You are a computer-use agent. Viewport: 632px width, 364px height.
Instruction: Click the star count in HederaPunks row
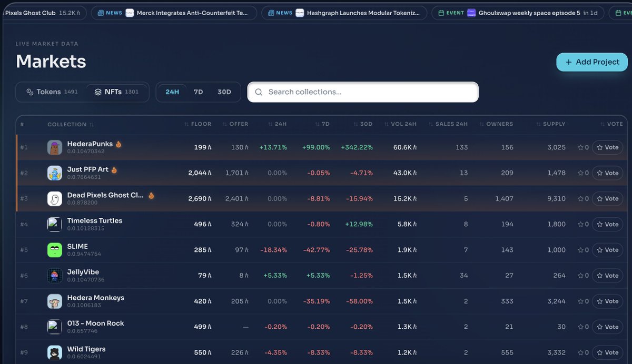[583, 147]
